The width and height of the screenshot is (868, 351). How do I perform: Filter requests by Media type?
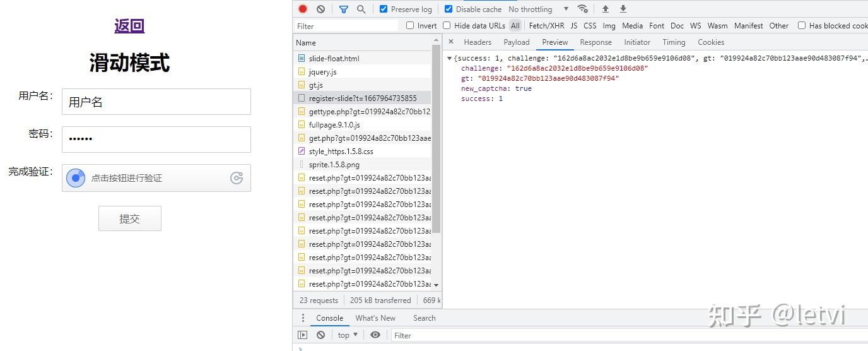[633, 26]
